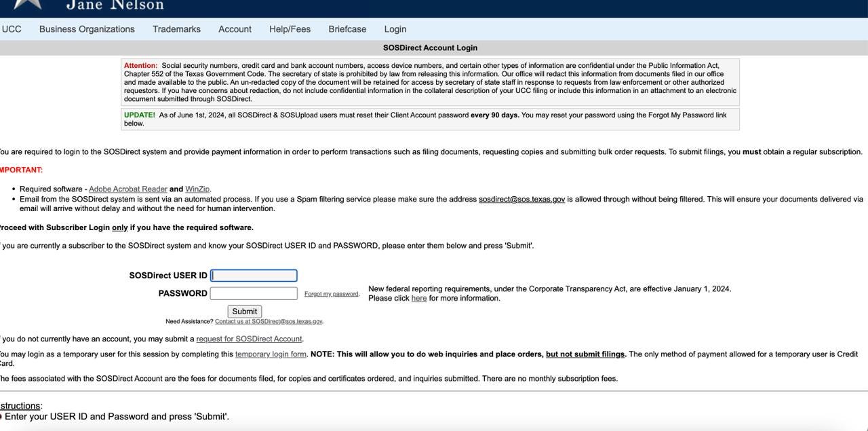The width and height of the screenshot is (868, 431).
Task: Click the Instructions heading
Action: coord(21,406)
